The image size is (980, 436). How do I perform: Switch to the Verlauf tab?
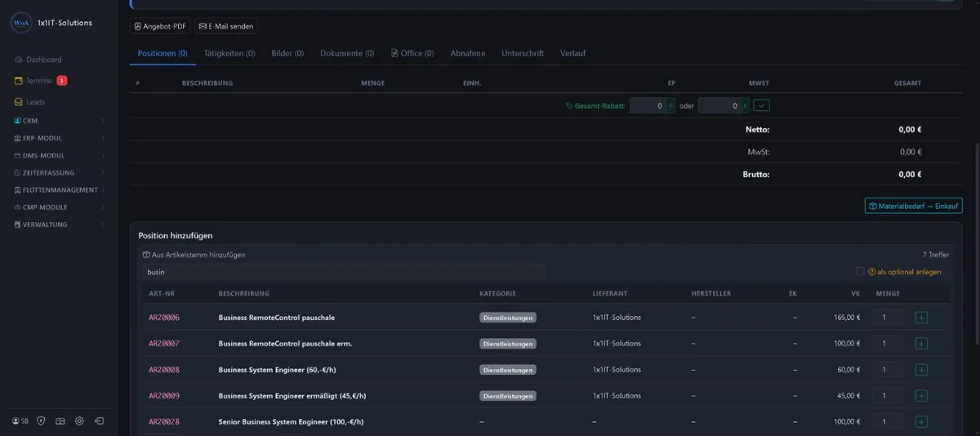(x=572, y=53)
